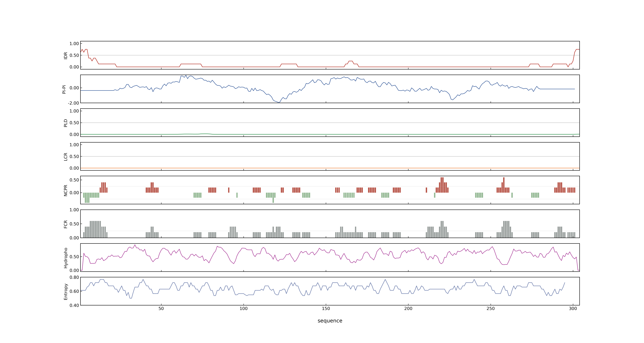Select the x-axis tick label 50
This screenshot has width=644, height=343.
[161, 309]
